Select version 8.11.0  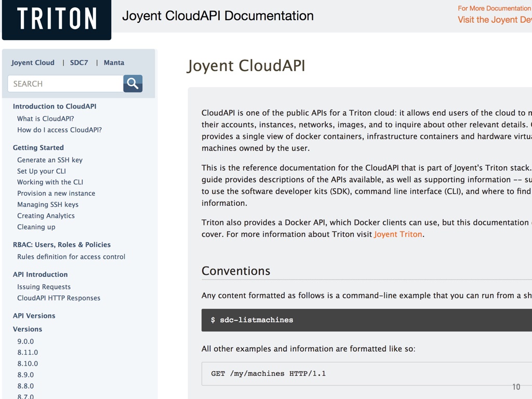point(28,352)
